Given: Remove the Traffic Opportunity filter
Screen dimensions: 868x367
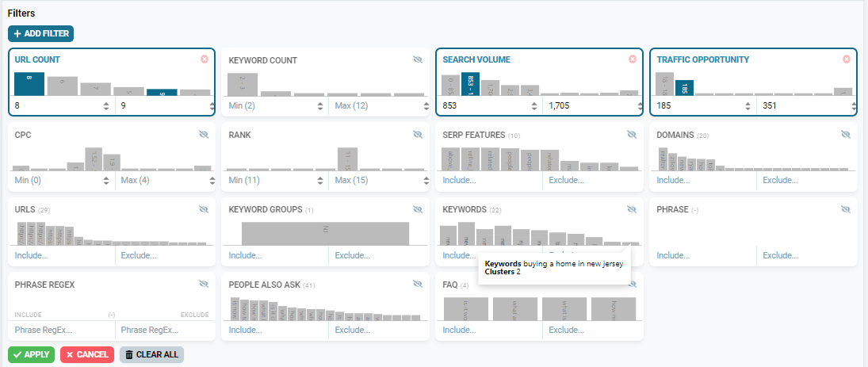Looking at the screenshot, I should (846, 59).
